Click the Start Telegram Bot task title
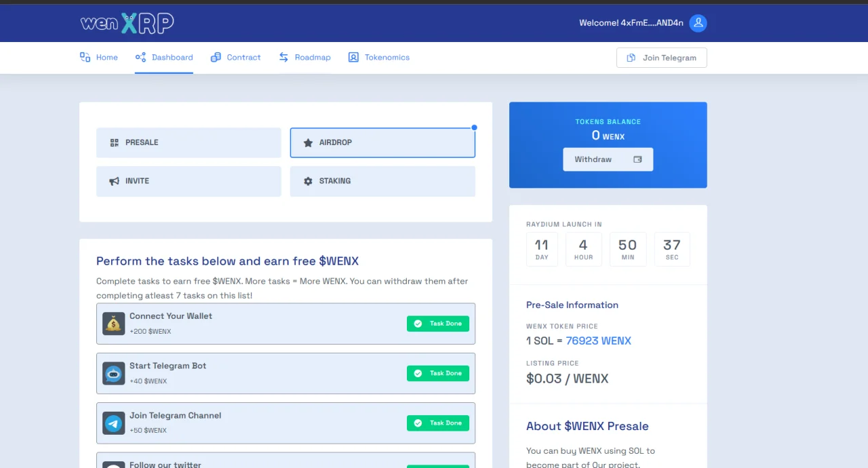 [168, 366]
